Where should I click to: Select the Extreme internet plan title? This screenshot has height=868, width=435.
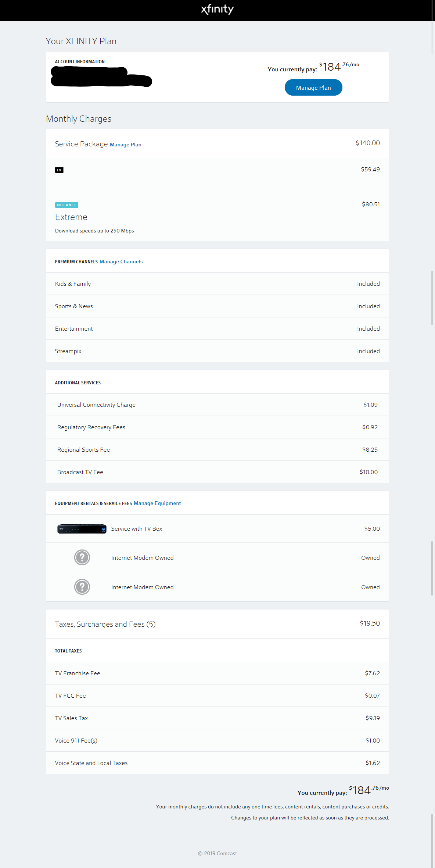click(x=71, y=217)
